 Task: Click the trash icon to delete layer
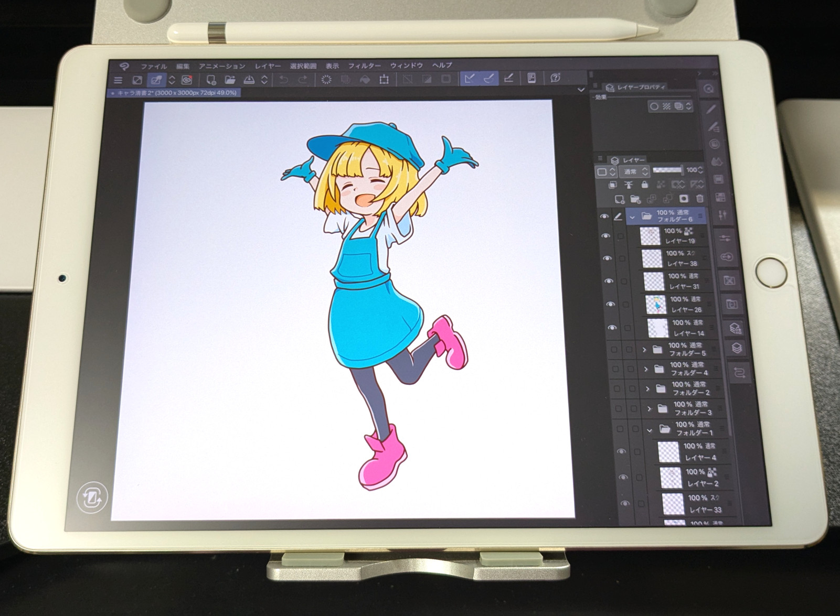[699, 199]
